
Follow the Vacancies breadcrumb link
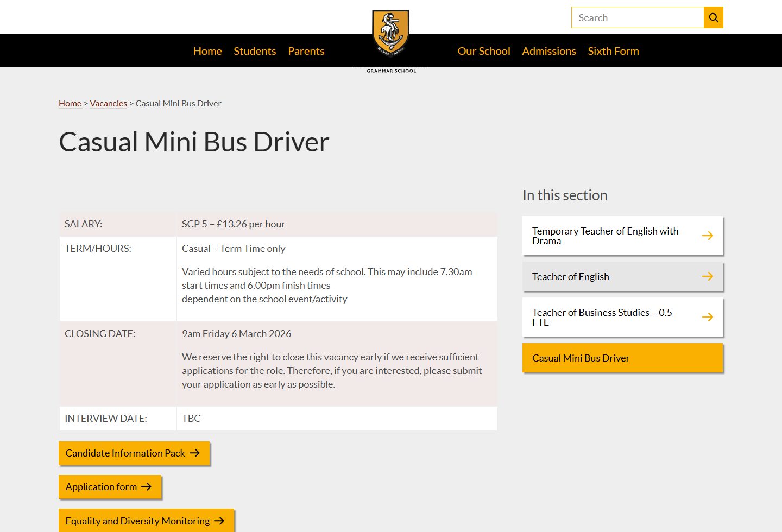pos(108,103)
